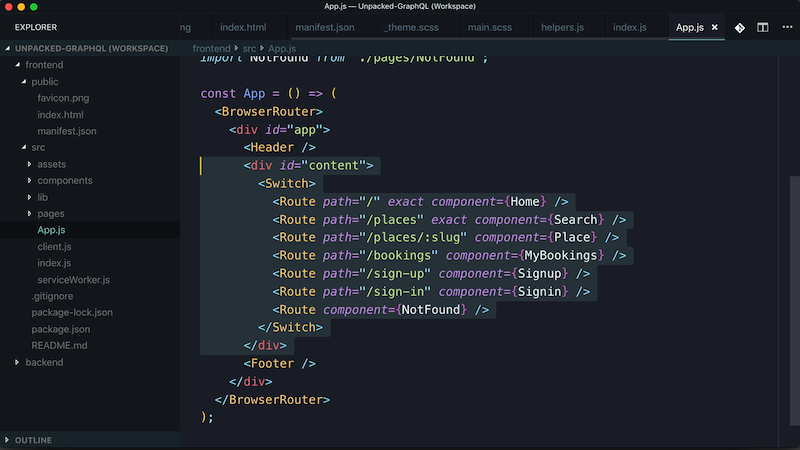
Task: Open the .gitignore file
Action: pos(52,296)
